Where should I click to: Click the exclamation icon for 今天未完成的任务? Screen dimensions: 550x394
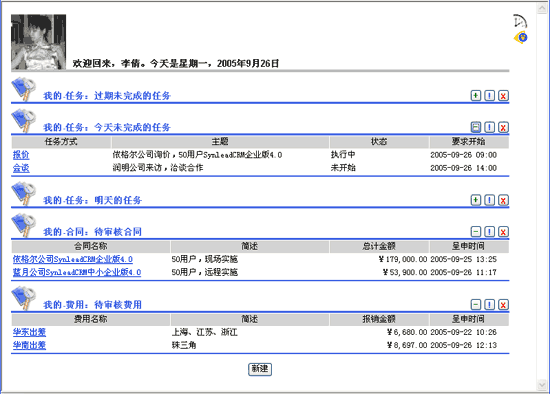[489, 127]
